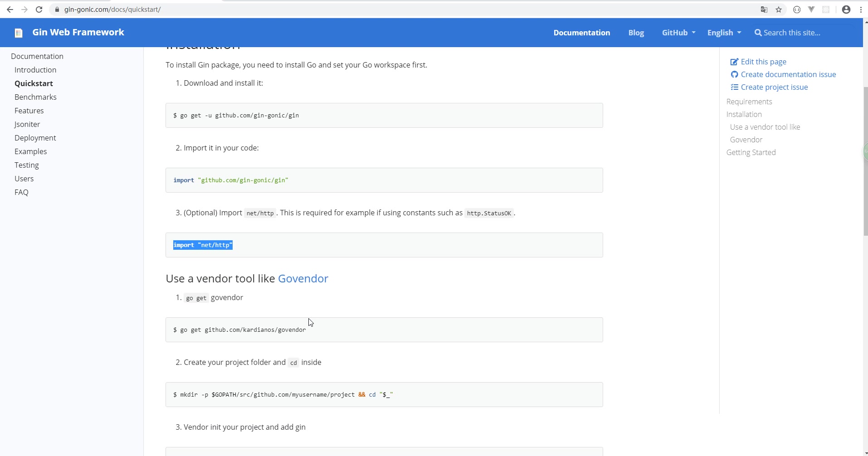
Task: Click the import gin-gonic/gin code line
Action: (231, 180)
